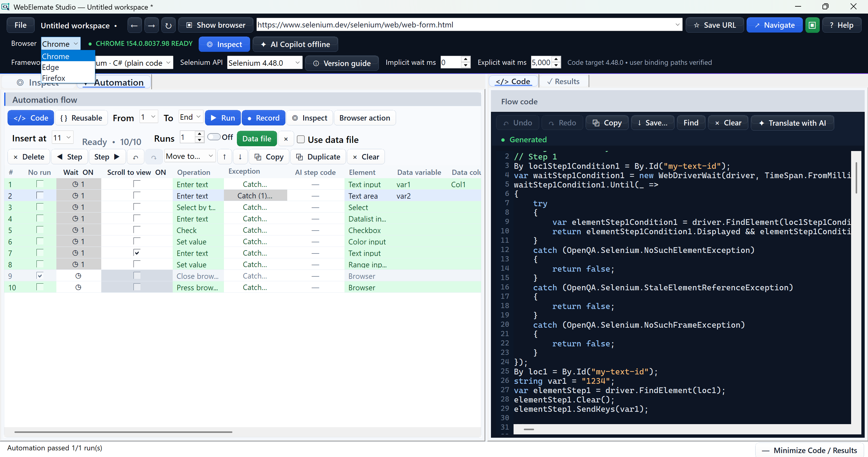Open the Version guide

tap(342, 63)
